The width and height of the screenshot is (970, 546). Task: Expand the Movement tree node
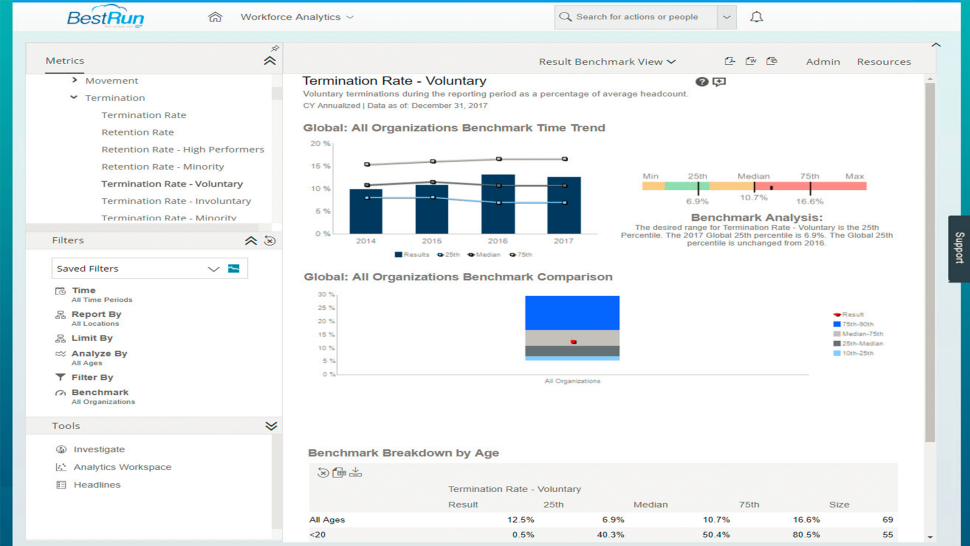(x=74, y=80)
